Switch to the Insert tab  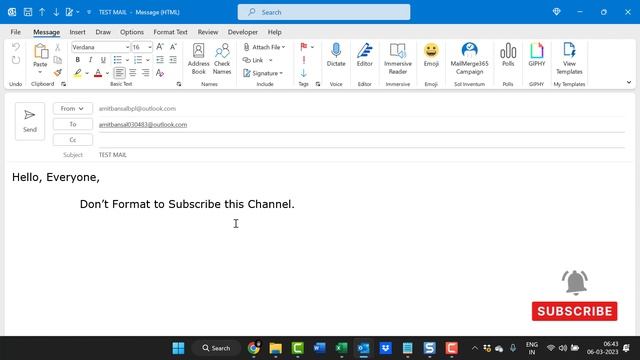coord(77,32)
